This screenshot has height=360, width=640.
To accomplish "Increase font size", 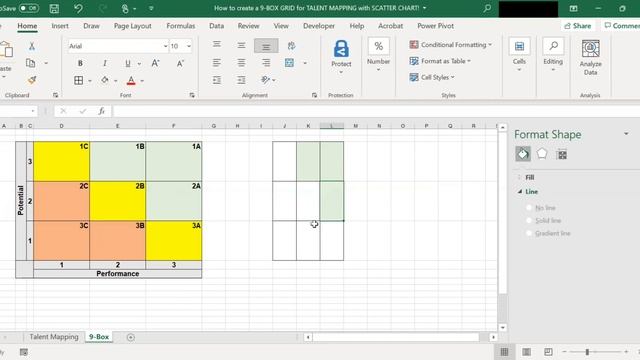I will pos(156,63).
